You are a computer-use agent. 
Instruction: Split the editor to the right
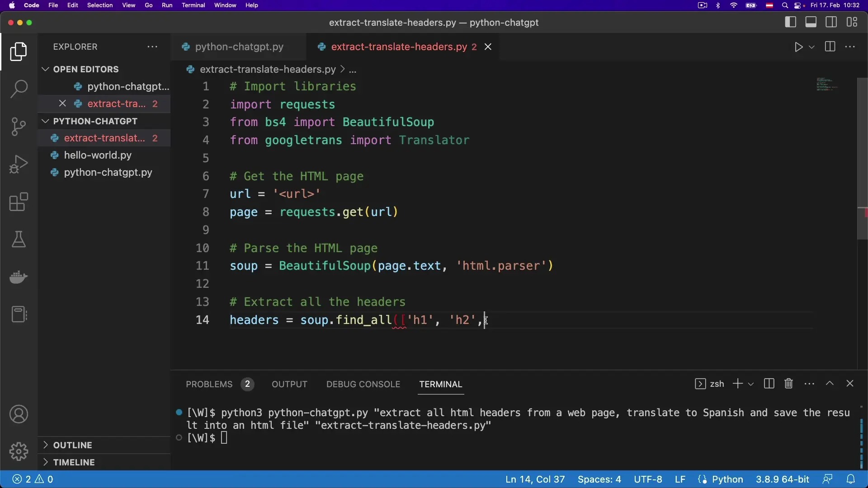[830, 47]
